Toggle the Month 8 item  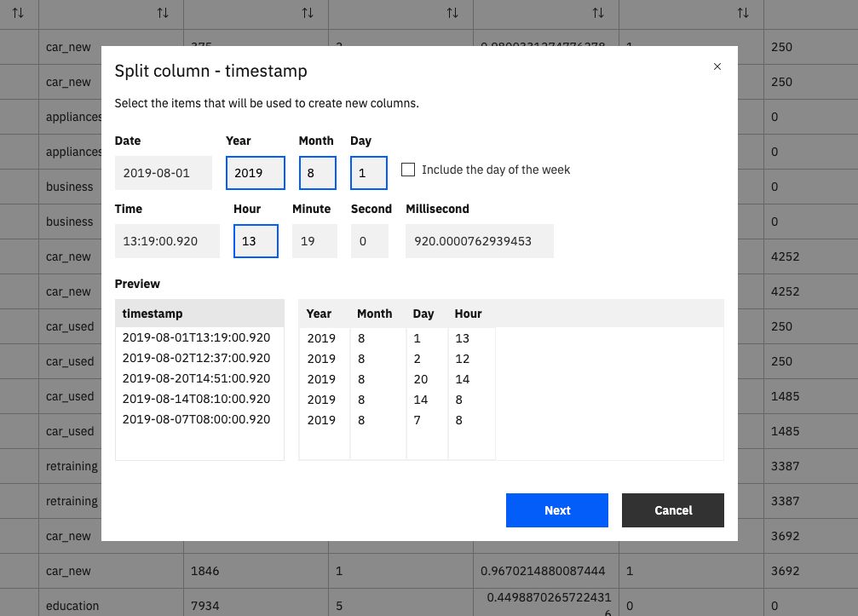point(317,173)
